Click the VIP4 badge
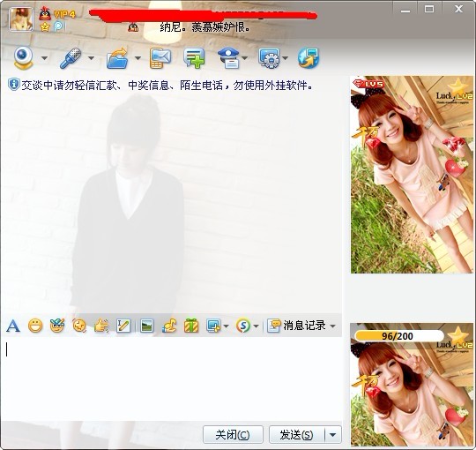 [x=64, y=14]
